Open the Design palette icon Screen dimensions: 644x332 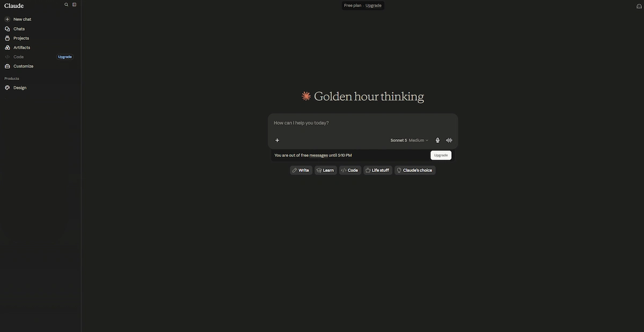8,88
